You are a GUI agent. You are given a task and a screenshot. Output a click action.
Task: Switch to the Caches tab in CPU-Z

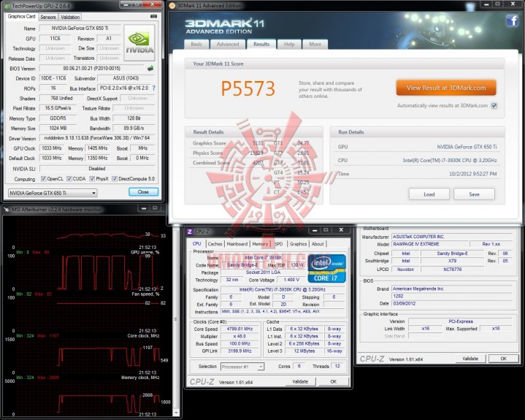[215, 244]
